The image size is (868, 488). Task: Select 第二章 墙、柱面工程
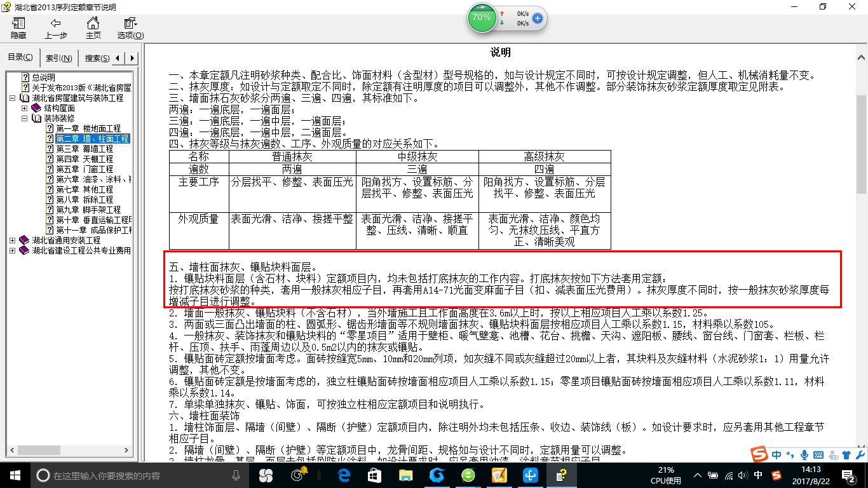[93, 139]
